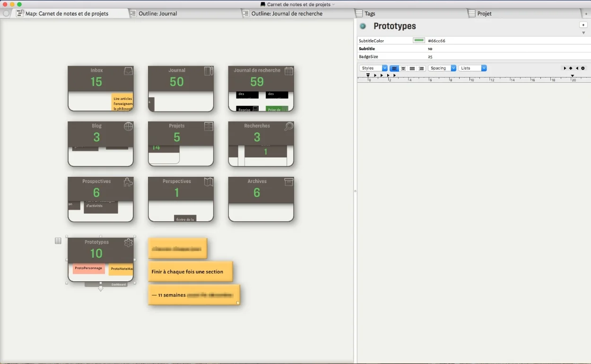This screenshot has width=591, height=364.
Task: Click the table icon left of Prototypes
Action: point(58,241)
